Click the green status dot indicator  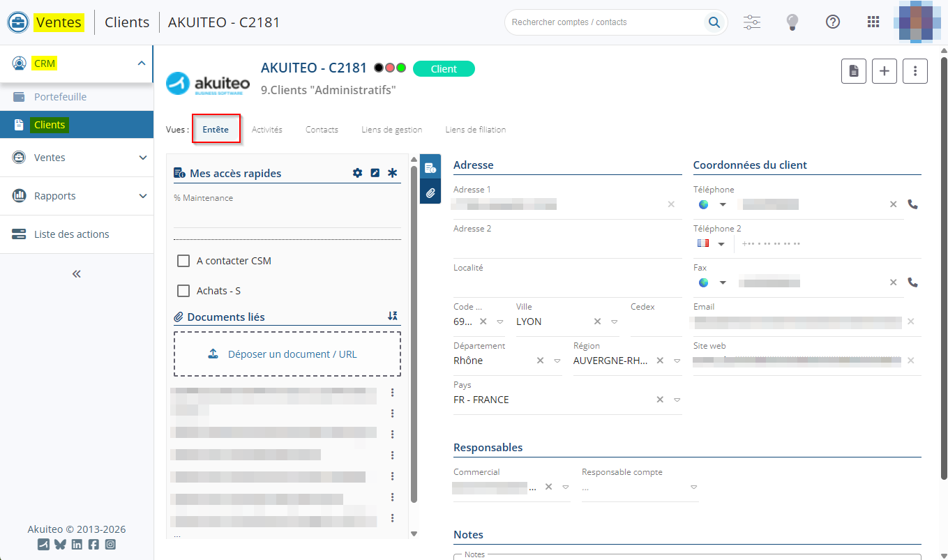[x=401, y=68]
